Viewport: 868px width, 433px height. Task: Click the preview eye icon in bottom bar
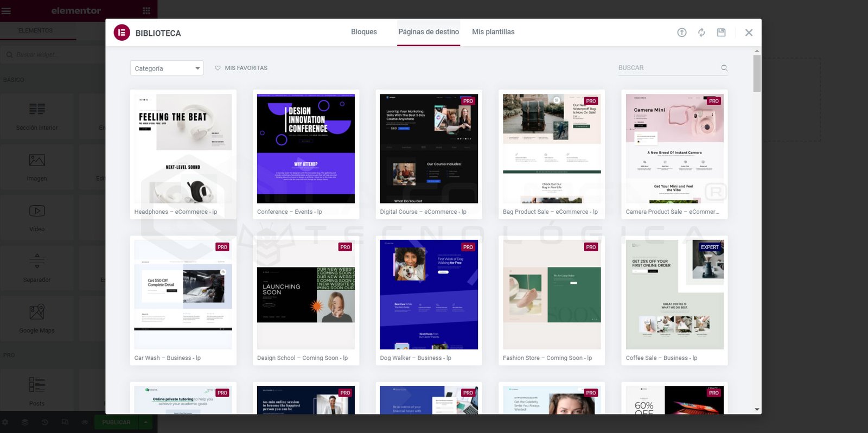(85, 422)
